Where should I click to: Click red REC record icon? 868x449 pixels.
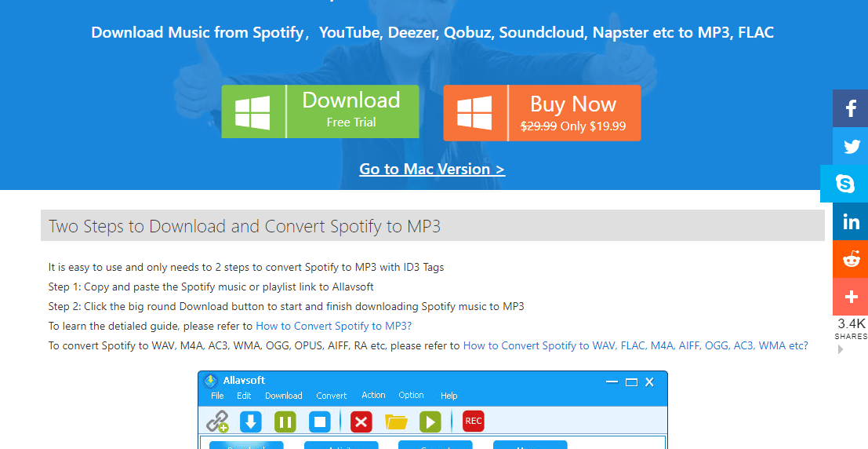[x=474, y=421]
